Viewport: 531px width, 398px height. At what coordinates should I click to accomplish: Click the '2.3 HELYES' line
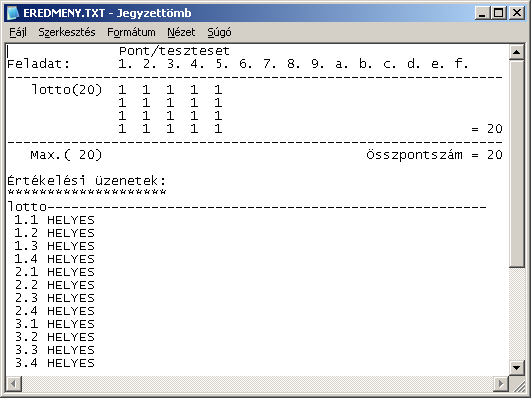[x=54, y=298]
